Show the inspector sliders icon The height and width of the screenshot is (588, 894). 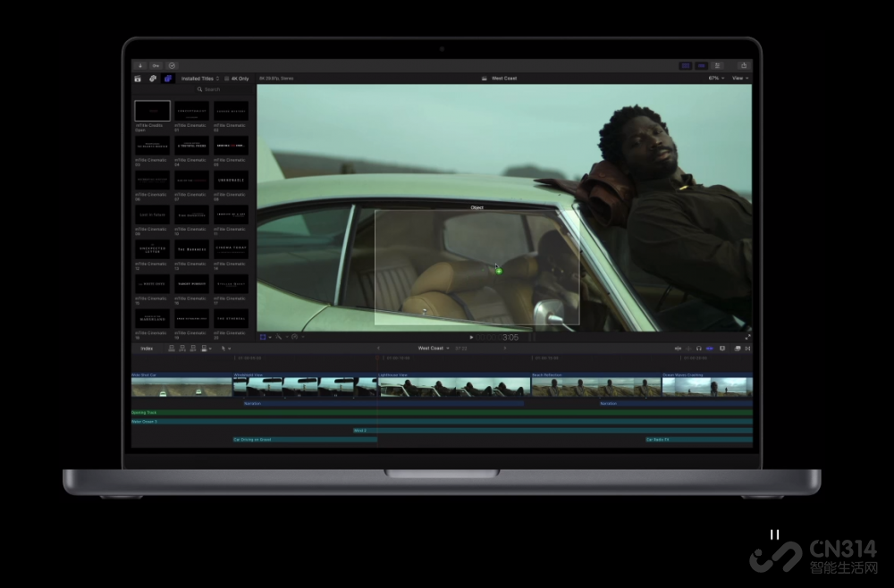pos(718,65)
